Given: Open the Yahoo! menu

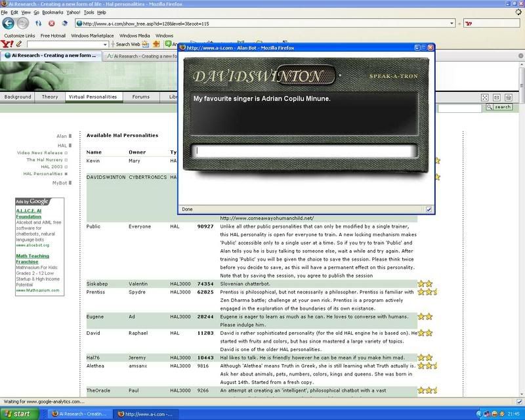Looking at the screenshot, I should [x=73, y=12].
